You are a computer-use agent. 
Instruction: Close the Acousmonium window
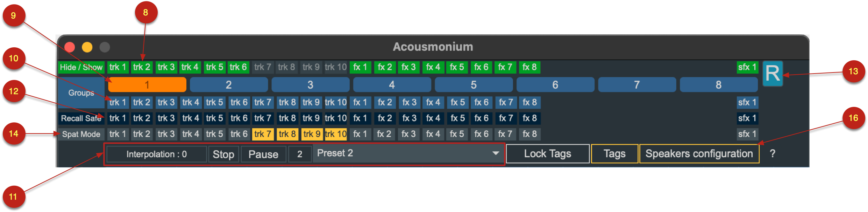coord(70,47)
